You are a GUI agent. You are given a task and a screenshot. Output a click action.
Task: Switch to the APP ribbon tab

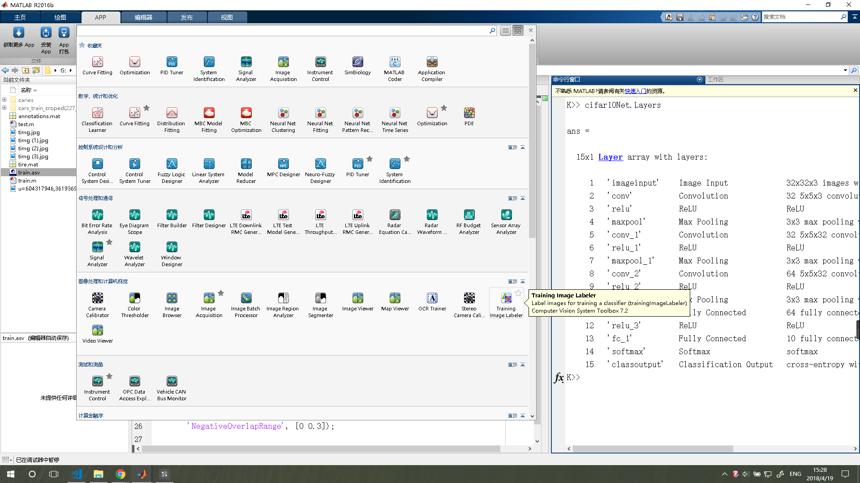click(100, 18)
